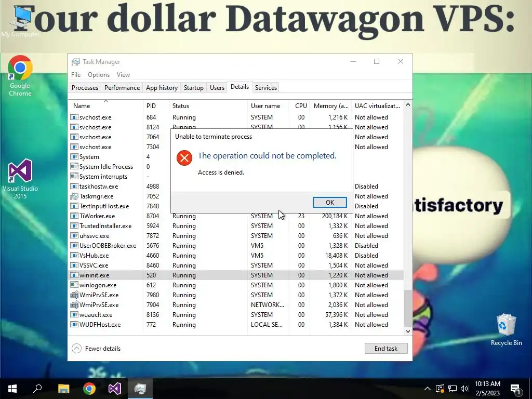This screenshot has width=532, height=399.
Task: Click Task Manager taskbar button
Action: pos(140,389)
